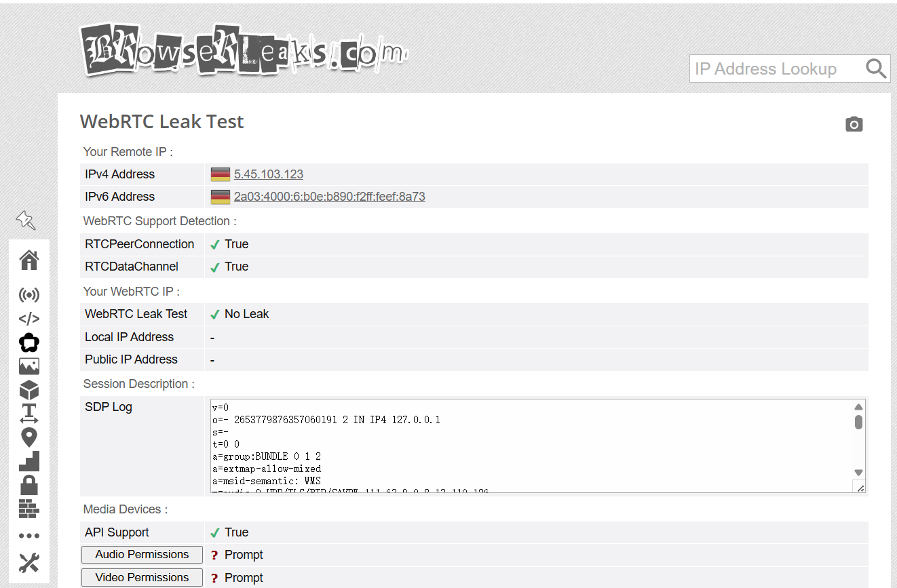The width and height of the screenshot is (897, 588).
Task: Open the staircase icon in sidebar
Action: tap(29, 461)
